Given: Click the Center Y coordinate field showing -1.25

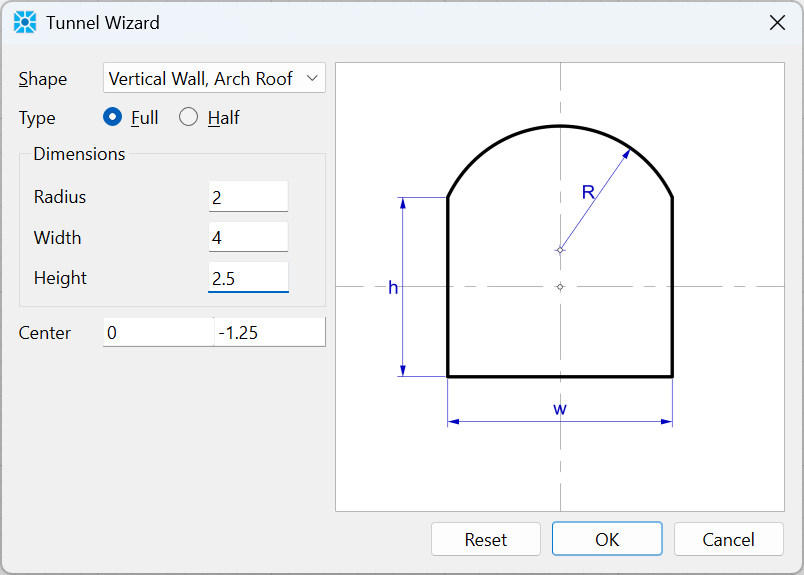Looking at the screenshot, I should (270, 332).
